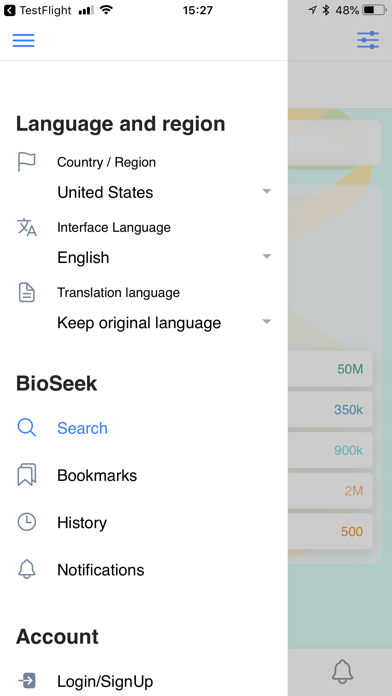
Task: Click the magnifier Search icon
Action: coord(27,428)
